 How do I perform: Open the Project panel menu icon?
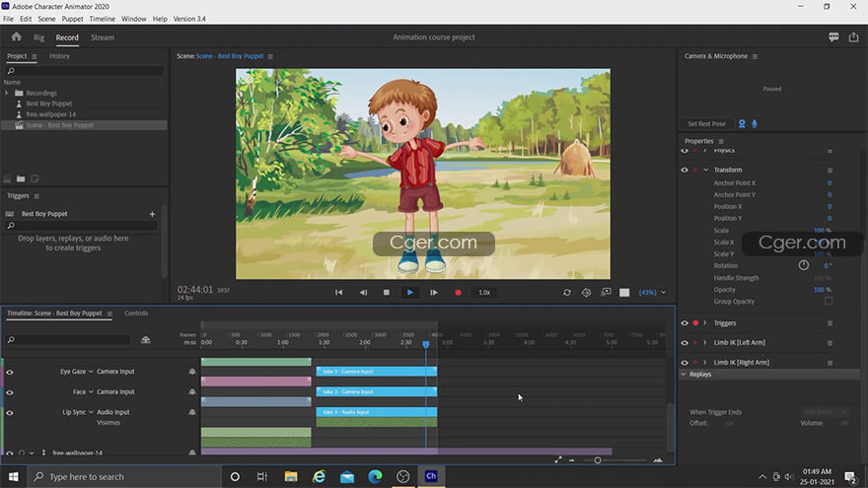(x=35, y=56)
